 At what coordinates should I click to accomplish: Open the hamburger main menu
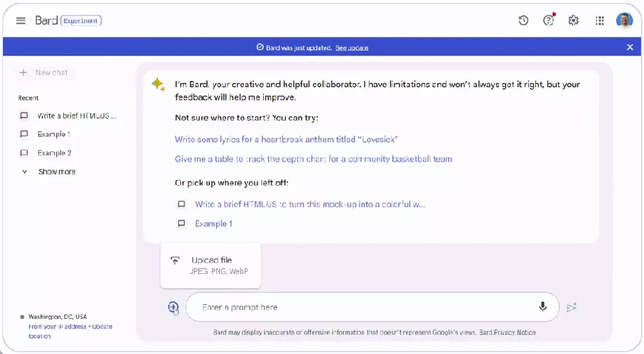(20, 20)
